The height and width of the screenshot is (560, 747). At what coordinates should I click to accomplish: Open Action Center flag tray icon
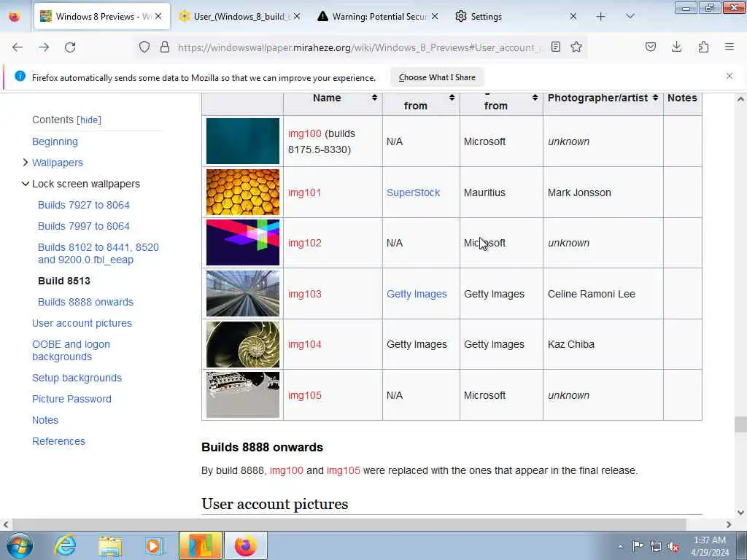point(638,545)
